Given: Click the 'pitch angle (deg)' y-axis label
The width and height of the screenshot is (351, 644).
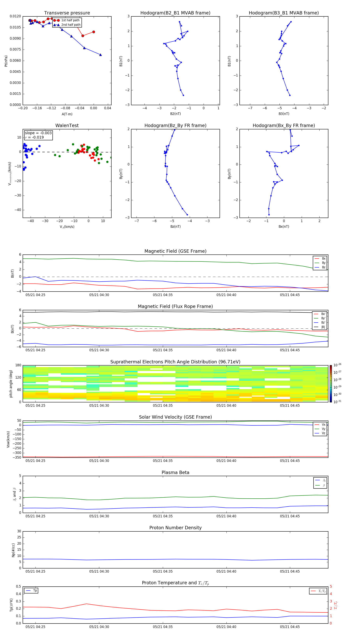Looking at the screenshot, I should [x=11, y=384].
